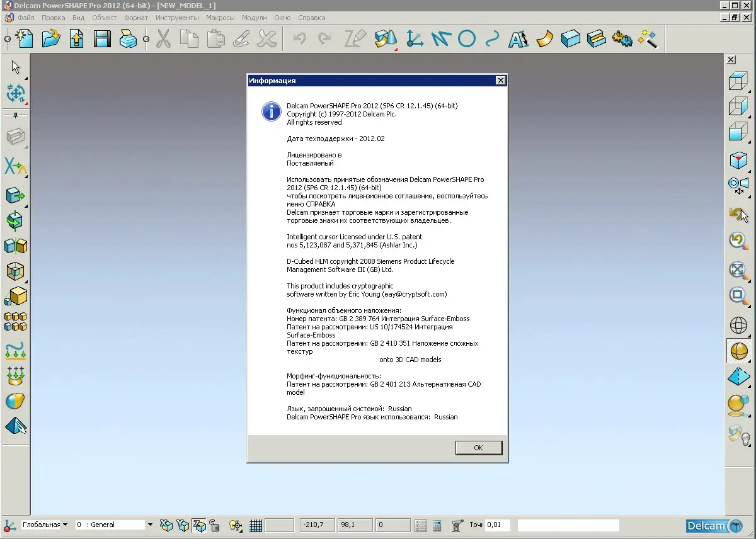Select the curve drawing tool
The image size is (756, 539).
tap(492, 39)
